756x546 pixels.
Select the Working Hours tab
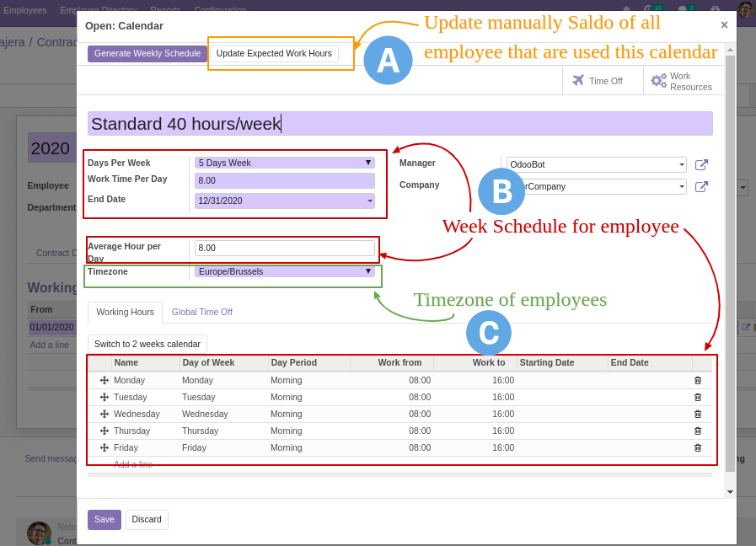(125, 312)
